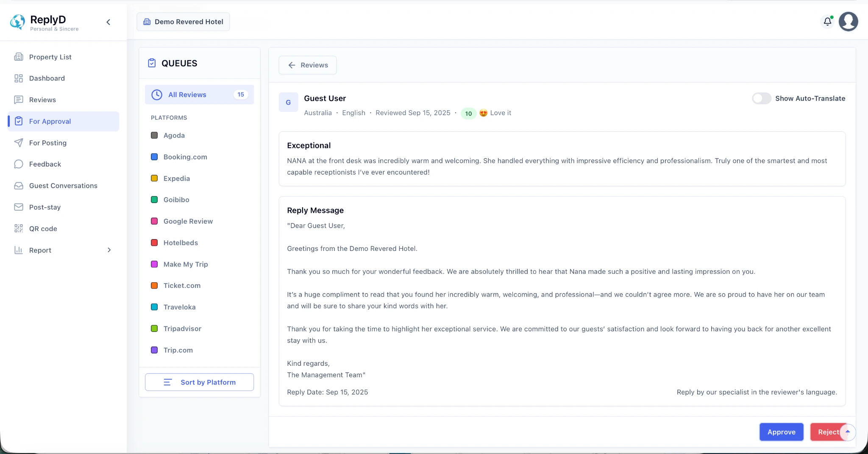The image size is (868, 454).
Task: Open notifications bell
Action: point(827,21)
